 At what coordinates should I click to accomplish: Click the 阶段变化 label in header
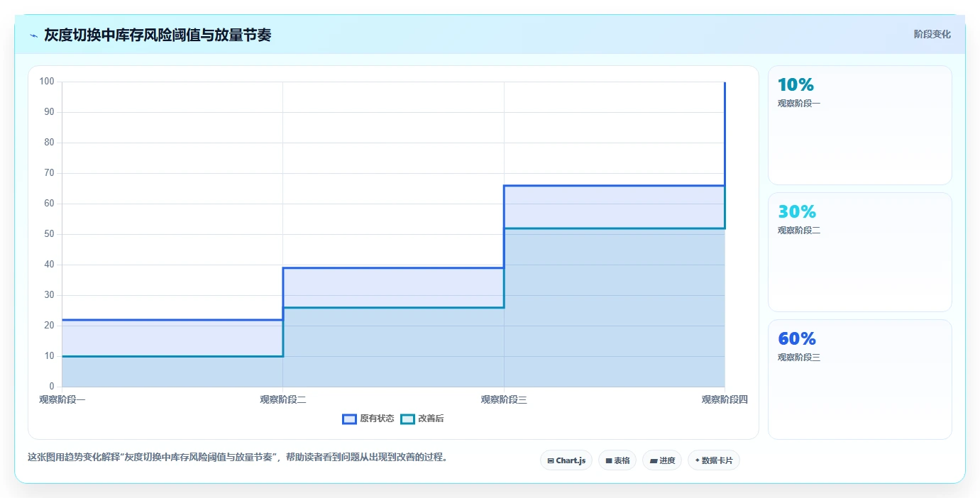(932, 34)
